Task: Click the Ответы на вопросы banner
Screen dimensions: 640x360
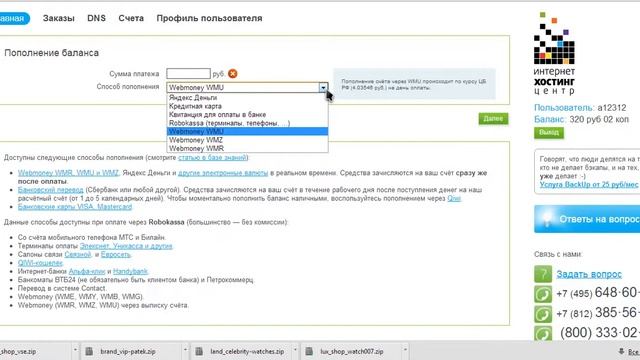Action: click(587, 219)
